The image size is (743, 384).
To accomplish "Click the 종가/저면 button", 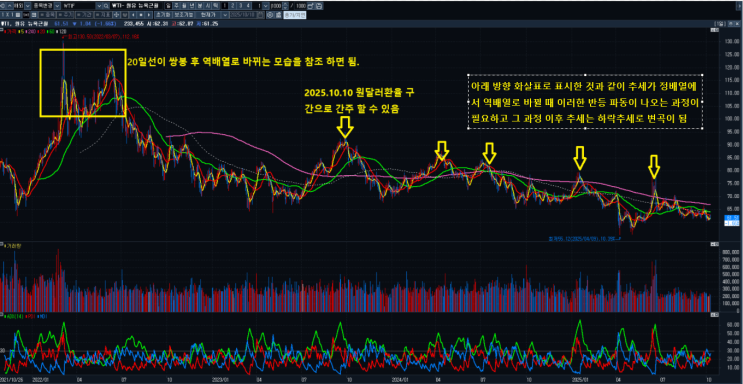I will (x=295, y=15).
